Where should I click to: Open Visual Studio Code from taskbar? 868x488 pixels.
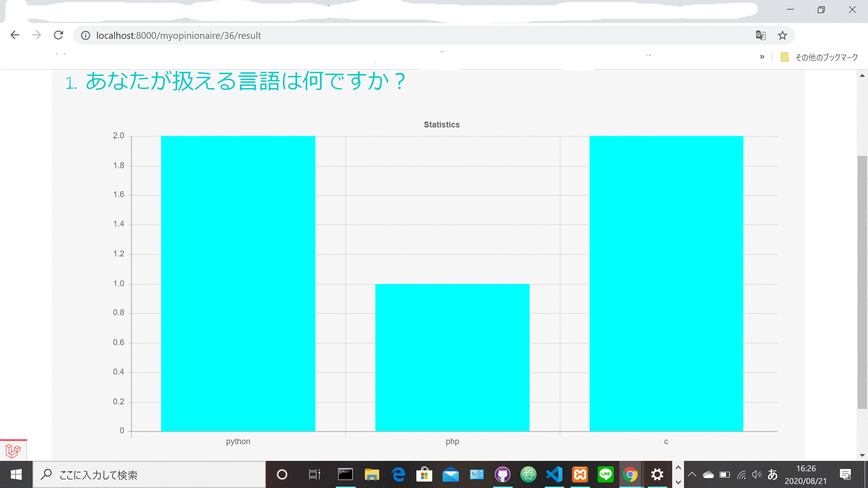click(x=554, y=474)
